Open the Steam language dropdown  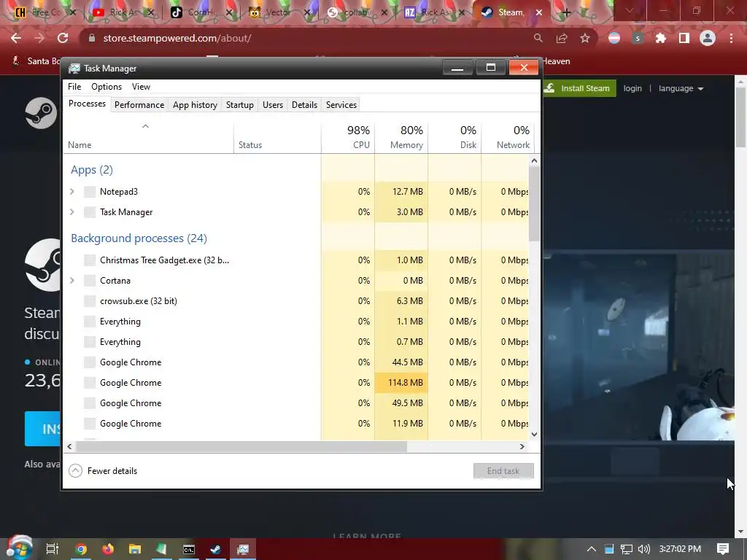681,88
